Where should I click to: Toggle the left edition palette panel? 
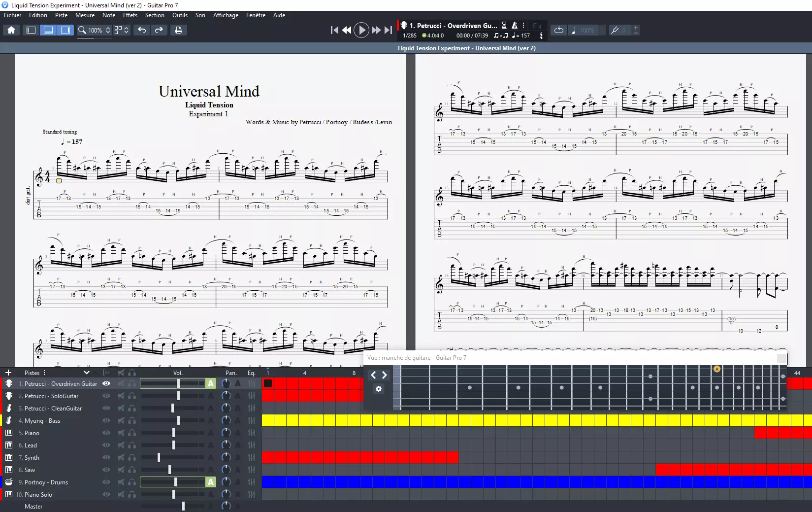31,30
